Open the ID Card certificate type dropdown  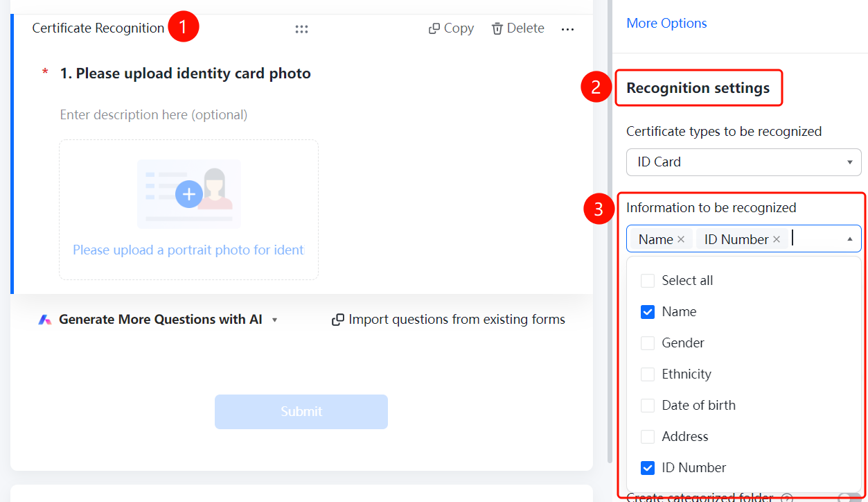743,162
